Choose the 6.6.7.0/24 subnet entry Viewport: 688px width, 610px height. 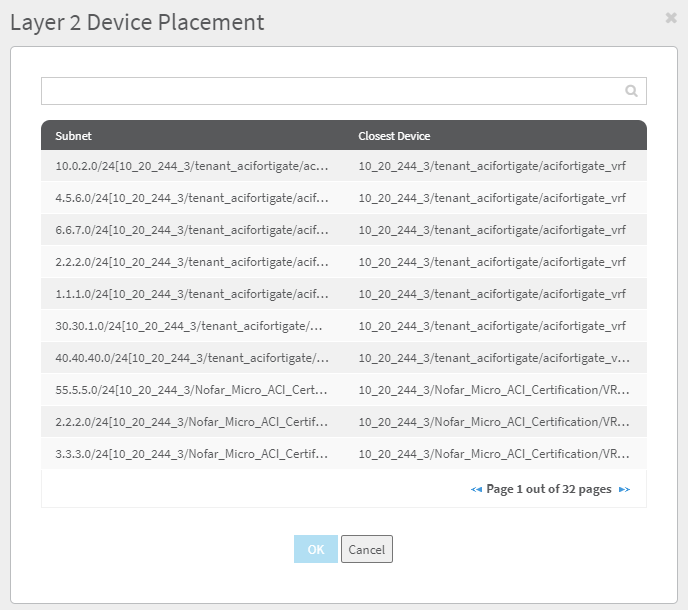click(191, 230)
